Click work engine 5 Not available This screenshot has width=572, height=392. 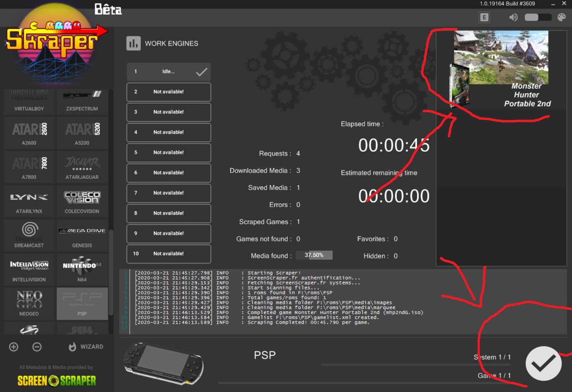click(169, 152)
